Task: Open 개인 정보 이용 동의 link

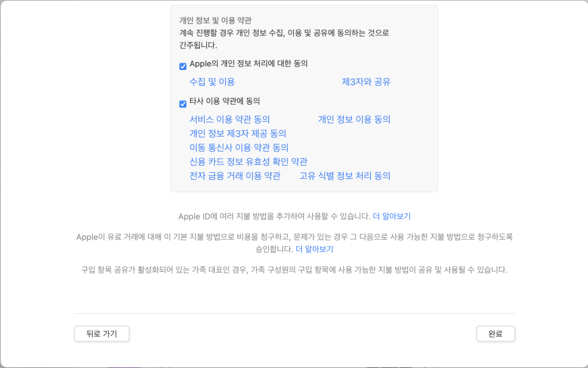Action: 354,119
